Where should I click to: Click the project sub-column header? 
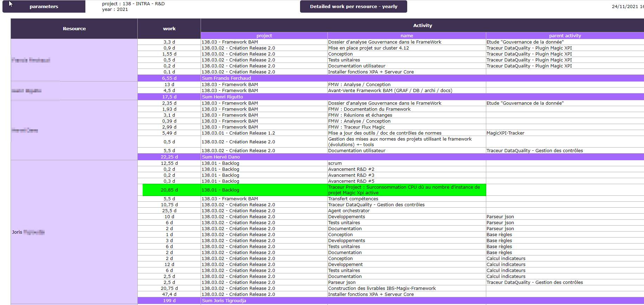click(264, 36)
